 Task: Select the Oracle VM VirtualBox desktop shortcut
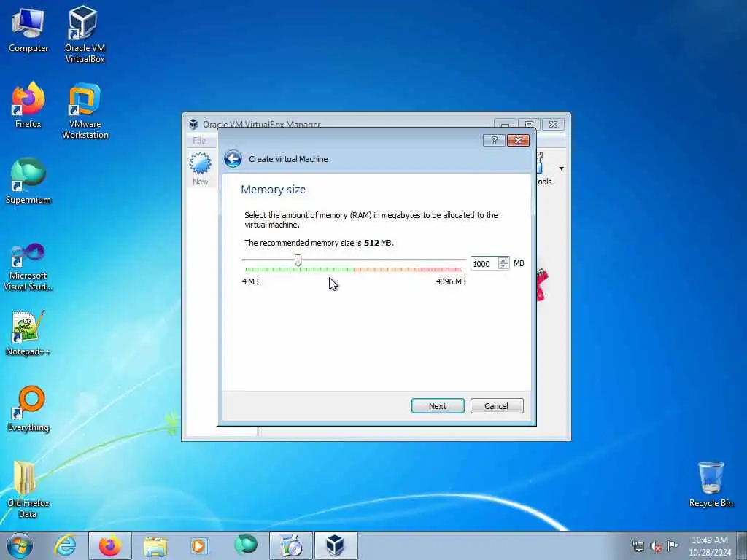click(85, 34)
